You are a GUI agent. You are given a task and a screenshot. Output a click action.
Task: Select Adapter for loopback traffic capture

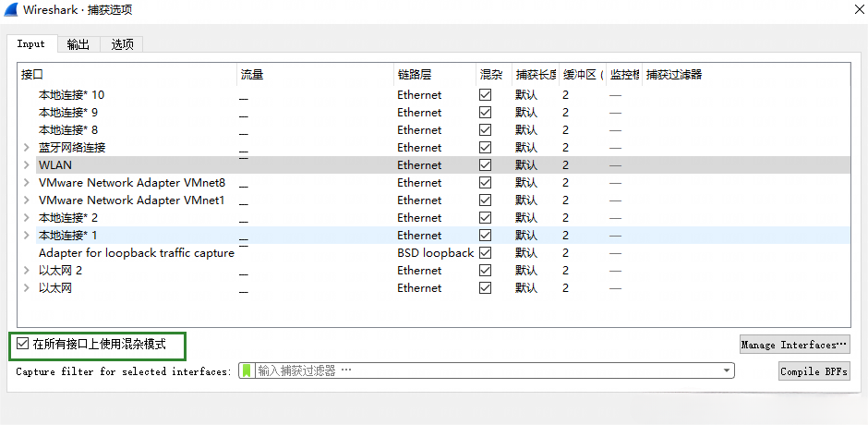pos(136,253)
